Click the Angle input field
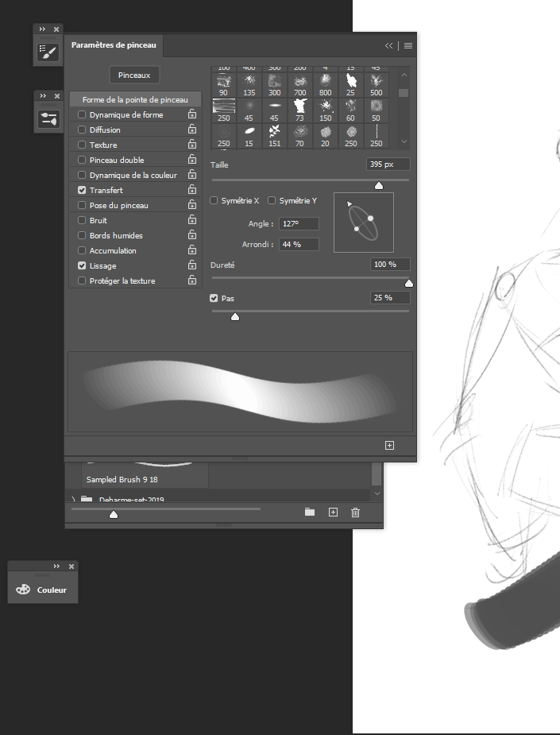Image resolution: width=560 pixels, height=735 pixels. 299,223
